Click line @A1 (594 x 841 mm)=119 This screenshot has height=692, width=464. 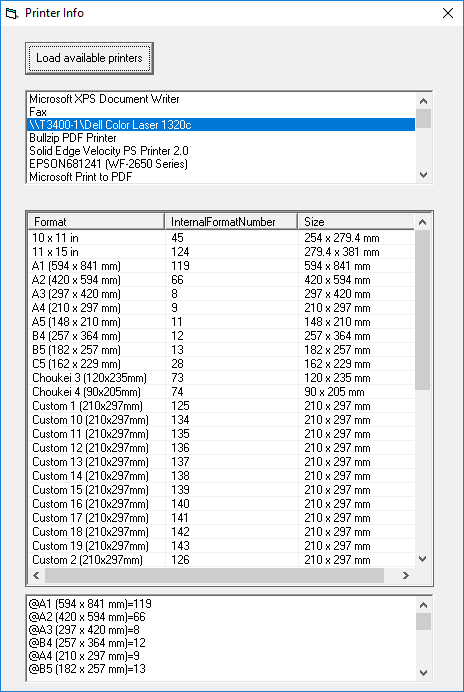(x=90, y=604)
